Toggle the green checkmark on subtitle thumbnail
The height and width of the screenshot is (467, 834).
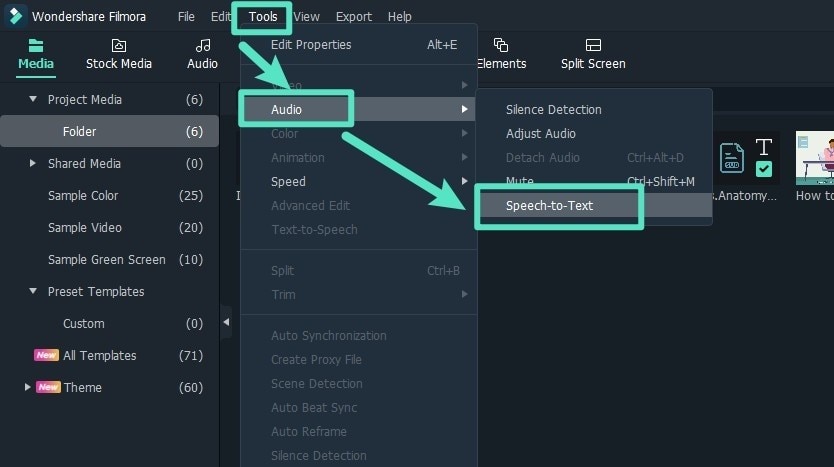pyautogui.click(x=764, y=170)
